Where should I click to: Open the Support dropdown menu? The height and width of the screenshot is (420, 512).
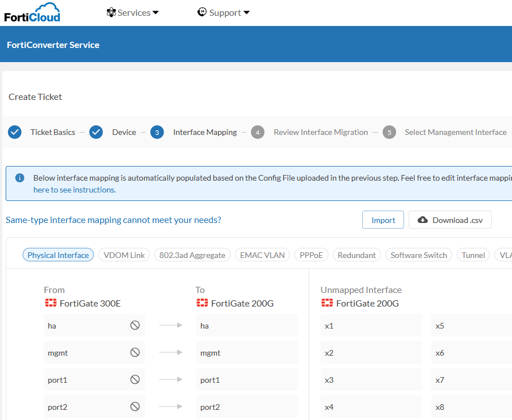coord(224,13)
